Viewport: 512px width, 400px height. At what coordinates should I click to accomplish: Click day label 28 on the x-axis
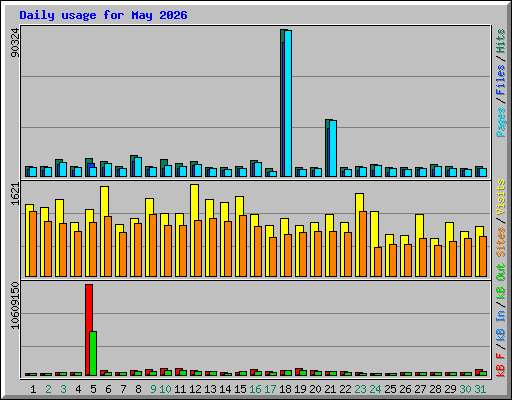coord(435,389)
